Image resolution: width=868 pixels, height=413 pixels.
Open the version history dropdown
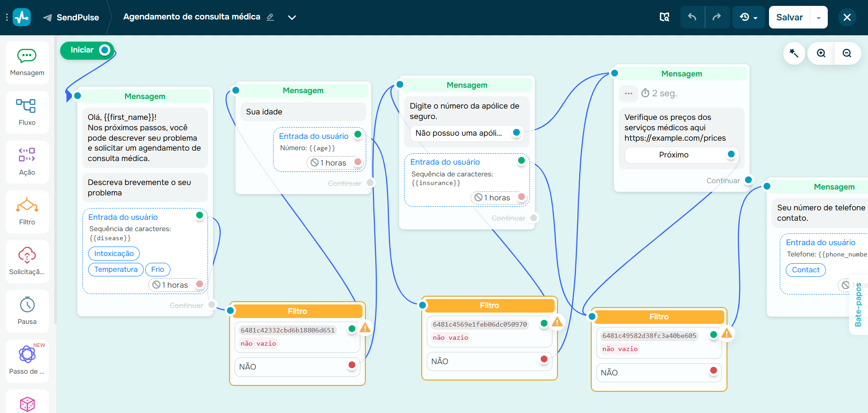tap(749, 17)
